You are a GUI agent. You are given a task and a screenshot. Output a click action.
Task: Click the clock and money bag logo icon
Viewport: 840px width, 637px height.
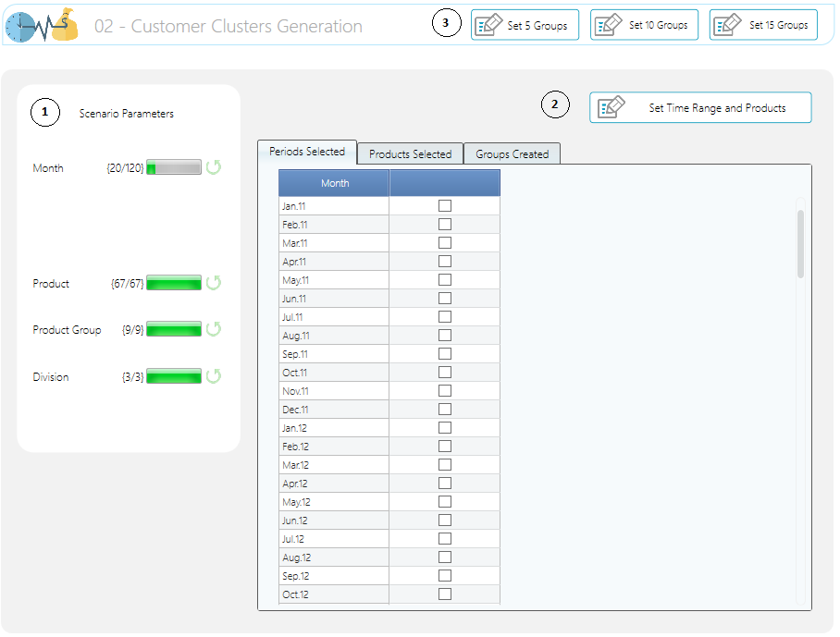pos(42,26)
